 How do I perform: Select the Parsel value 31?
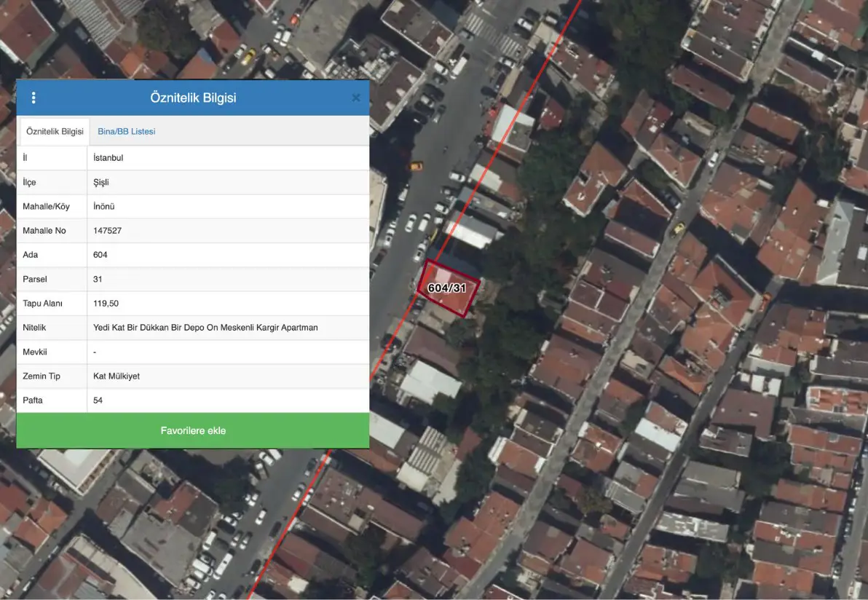click(98, 279)
